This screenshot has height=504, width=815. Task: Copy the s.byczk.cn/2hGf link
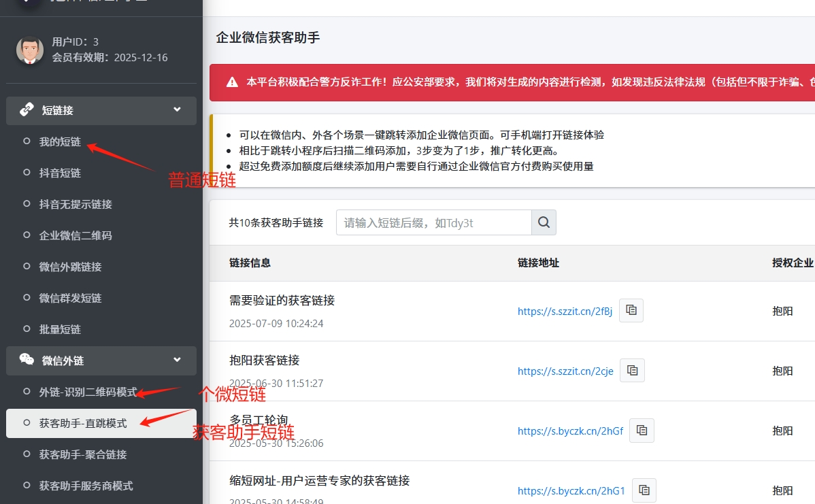click(642, 431)
